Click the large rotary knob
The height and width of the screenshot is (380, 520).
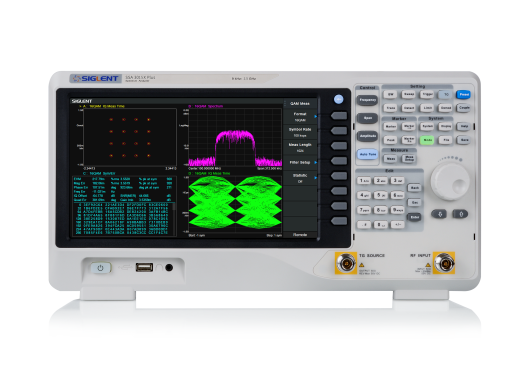(450, 182)
